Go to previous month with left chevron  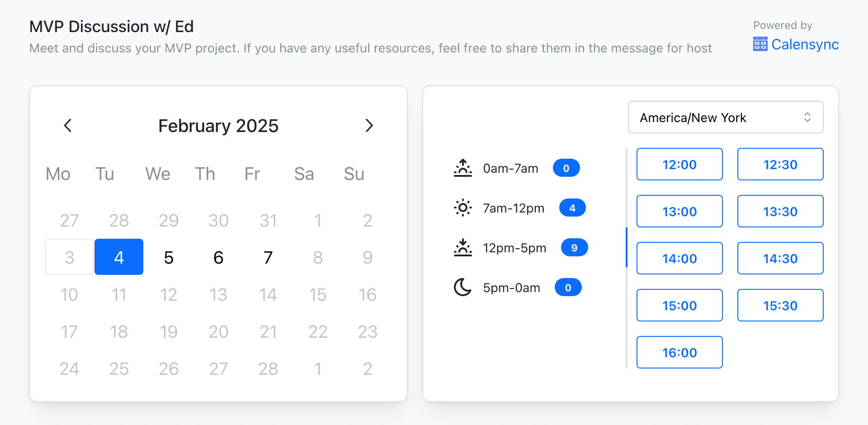pyautogui.click(x=68, y=126)
